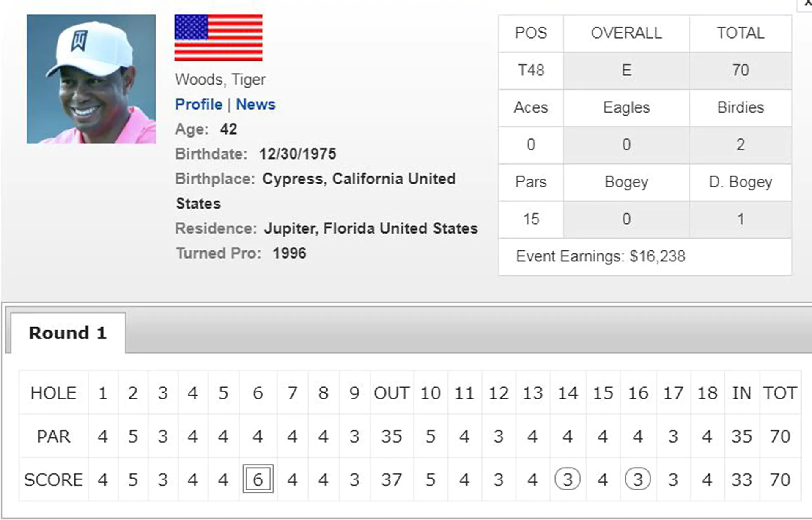Click the T48 position value

click(531, 70)
